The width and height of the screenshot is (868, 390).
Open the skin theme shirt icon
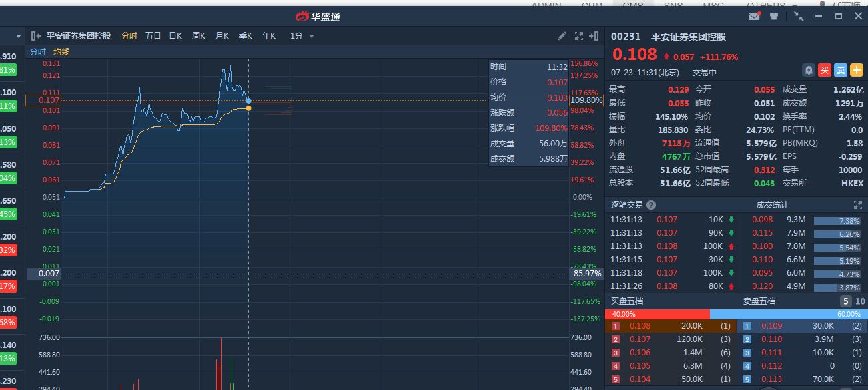pos(774,17)
